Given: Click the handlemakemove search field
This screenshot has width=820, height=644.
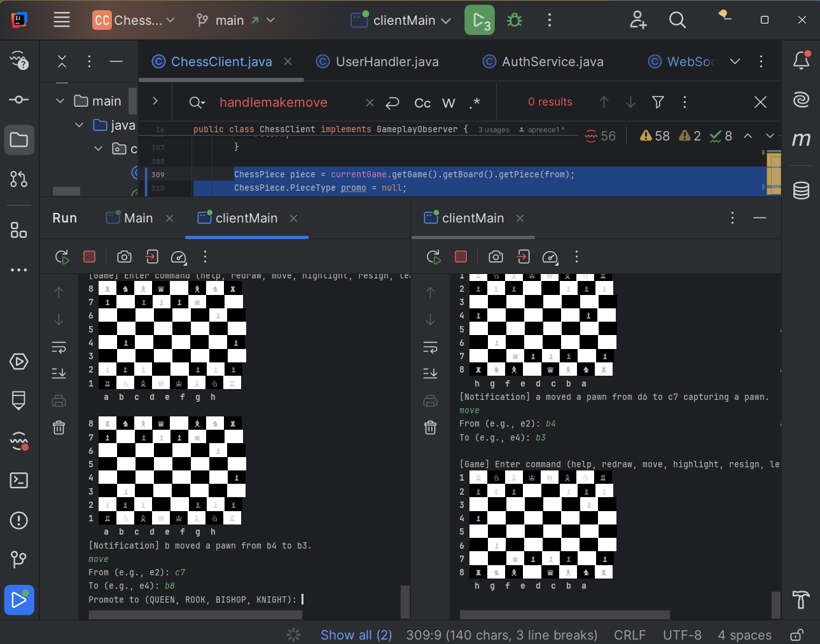Looking at the screenshot, I should coord(274,102).
